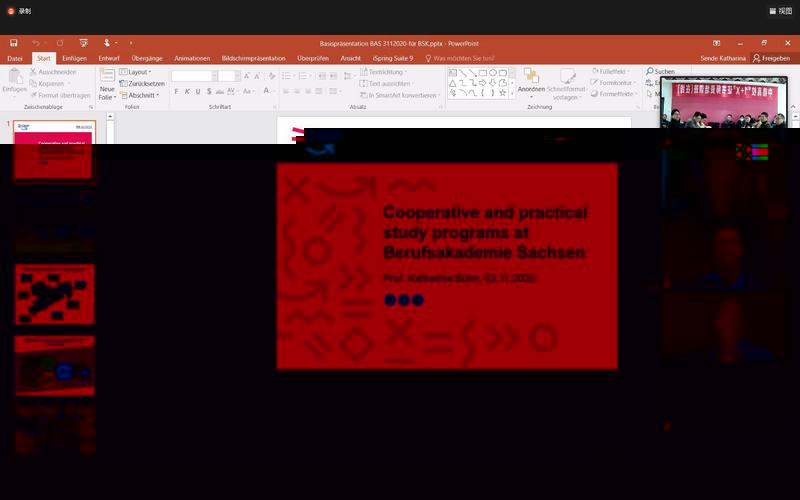Open the iSpring Suite 9 tab
Viewport: 800px width, 500px height.
pos(393,58)
